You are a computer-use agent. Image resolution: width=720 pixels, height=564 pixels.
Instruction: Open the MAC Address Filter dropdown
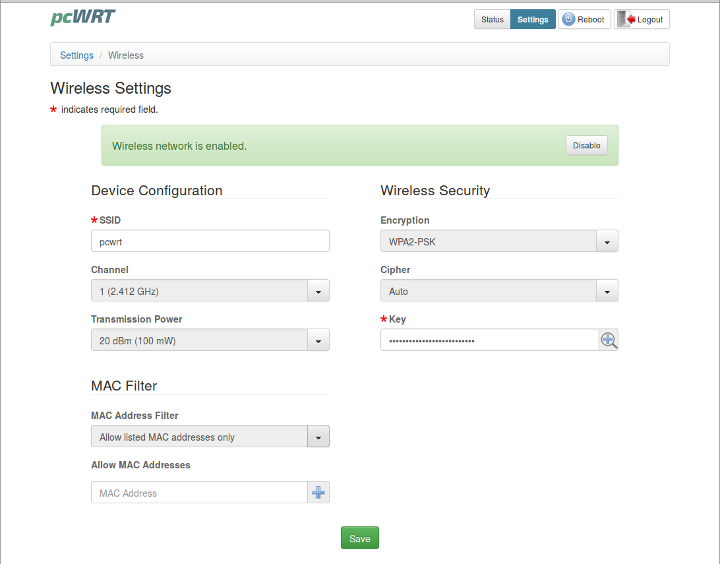click(x=210, y=437)
